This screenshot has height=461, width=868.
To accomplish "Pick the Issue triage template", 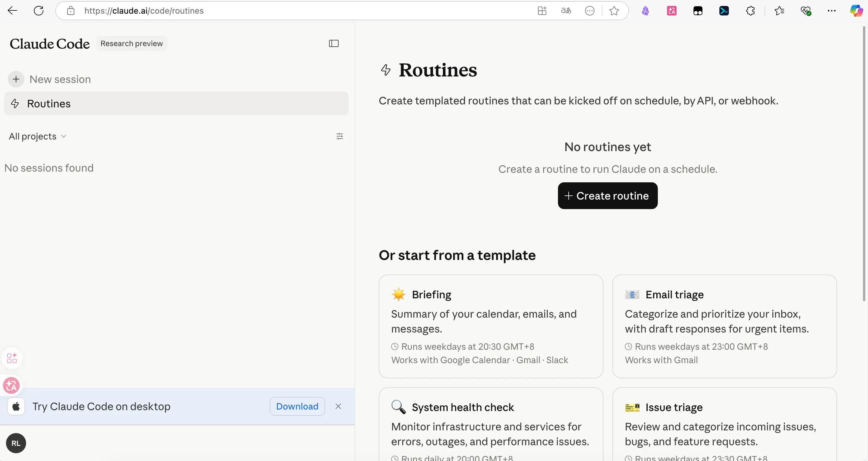I will 724,425.
